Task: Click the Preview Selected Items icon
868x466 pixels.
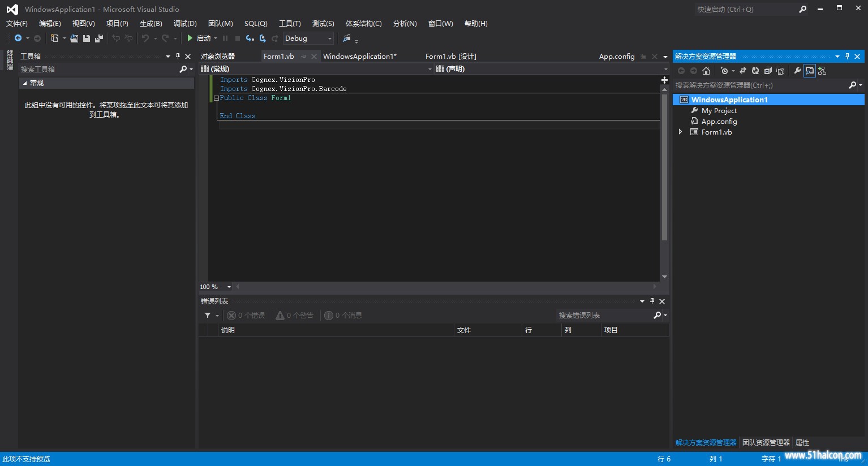Action: (x=810, y=71)
